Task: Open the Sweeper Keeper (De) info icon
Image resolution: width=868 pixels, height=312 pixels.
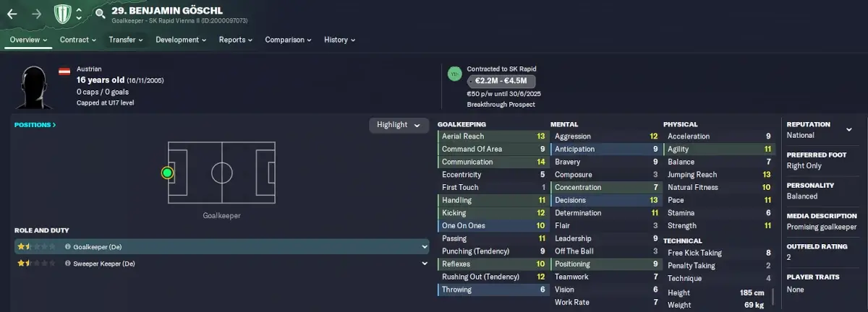Action: pyautogui.click(x=67, y=264)
